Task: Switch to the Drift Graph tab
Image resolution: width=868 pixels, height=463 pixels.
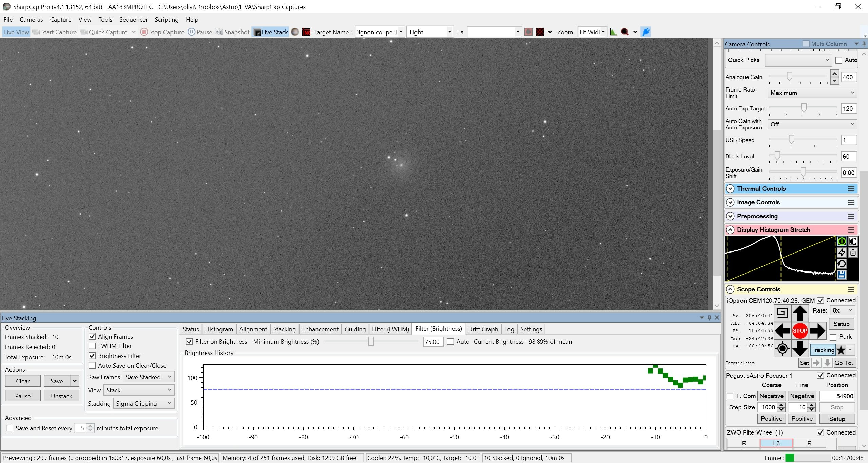Action: pyautogui.click(x=483, y=329)
